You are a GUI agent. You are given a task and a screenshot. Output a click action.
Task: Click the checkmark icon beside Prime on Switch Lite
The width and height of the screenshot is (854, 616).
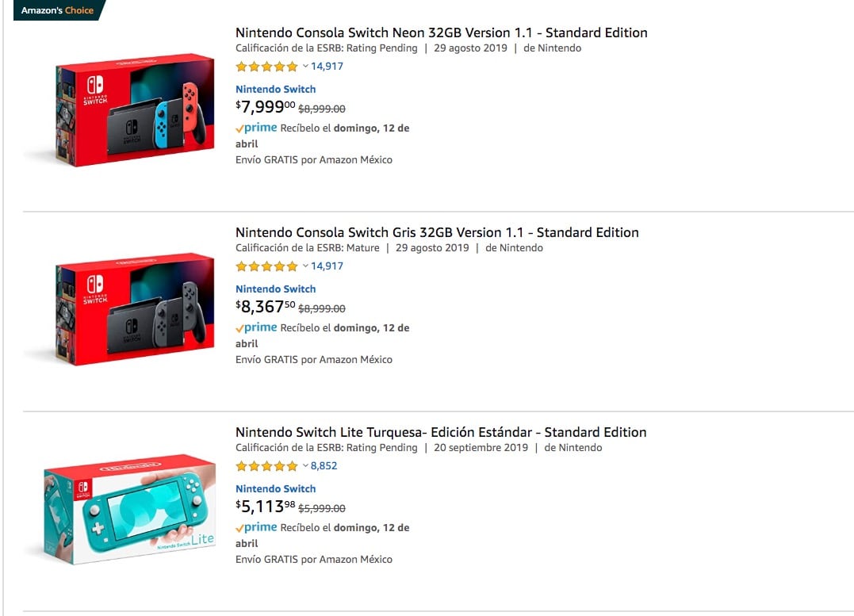tap(238, 526)
